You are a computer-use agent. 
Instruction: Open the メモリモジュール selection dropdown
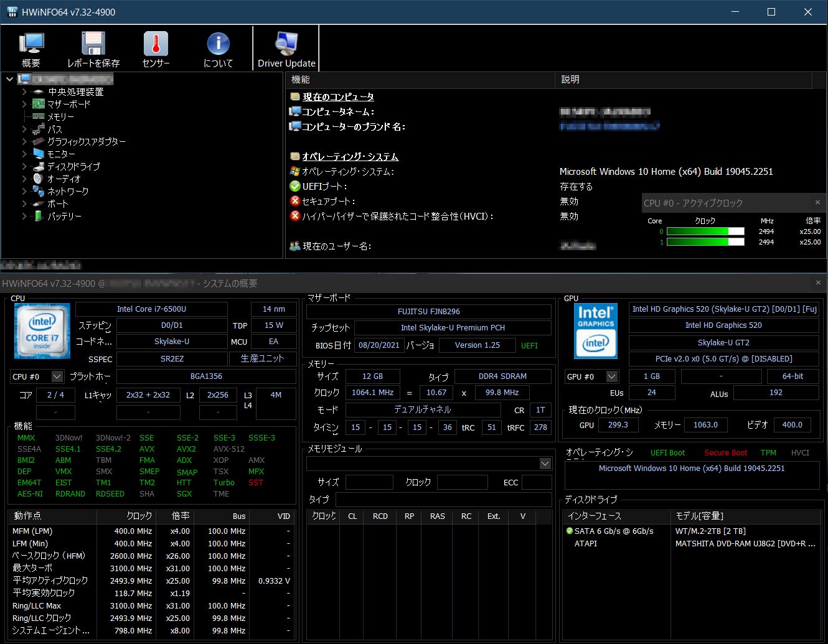click(x=545, y=464)
